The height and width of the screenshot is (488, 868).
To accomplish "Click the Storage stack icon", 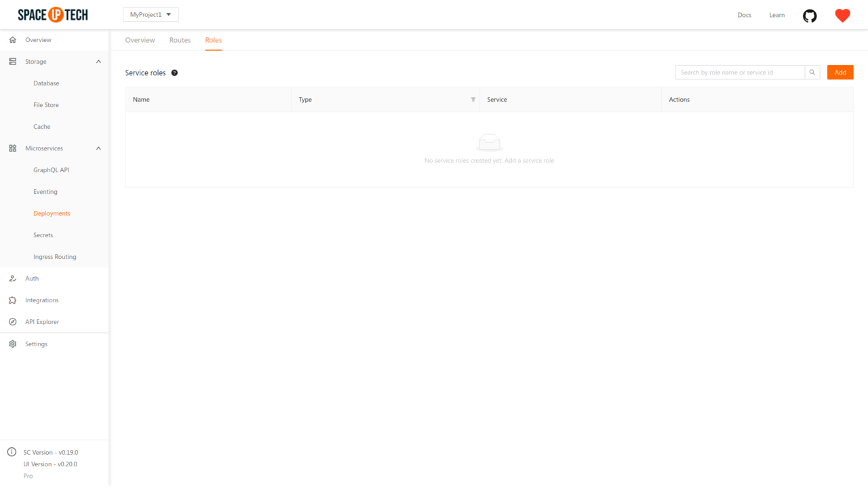I will pos(12,62).
